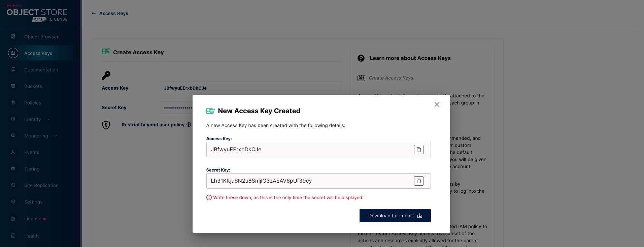Viewport: 644px width, 247px height.
Task: Click the Settings gear icon
Action: pyautogui.click(x=13, y=202)
